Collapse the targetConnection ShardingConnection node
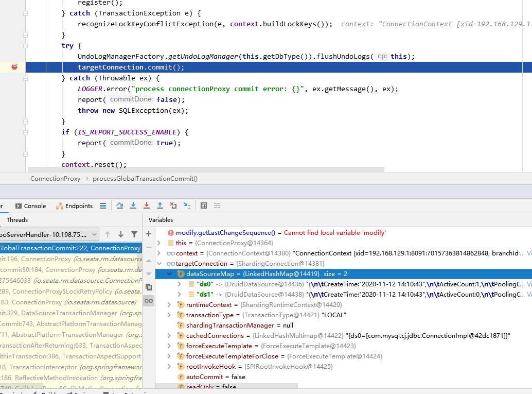The image size is (532, 394). (x=159, y=264)
